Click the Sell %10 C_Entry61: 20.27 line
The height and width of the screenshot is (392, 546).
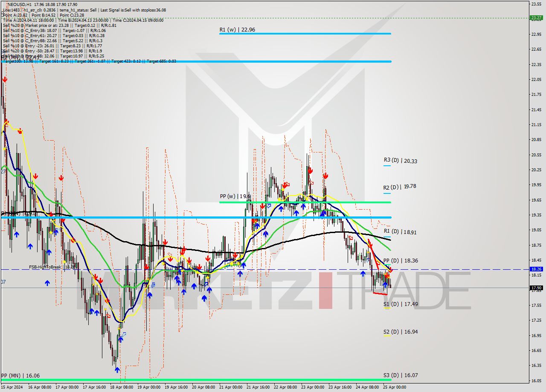click(54, 35)
